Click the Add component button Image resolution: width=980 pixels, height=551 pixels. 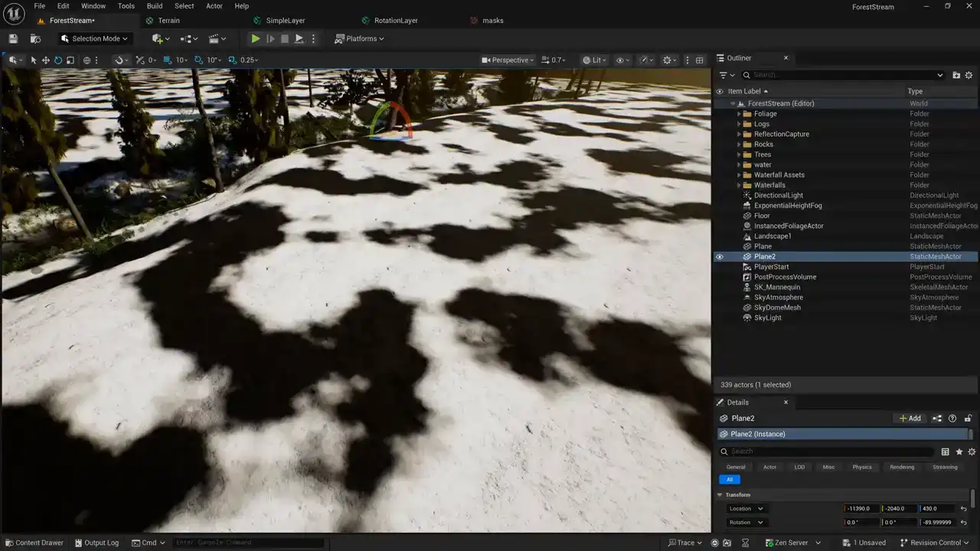tap(910, 419)
